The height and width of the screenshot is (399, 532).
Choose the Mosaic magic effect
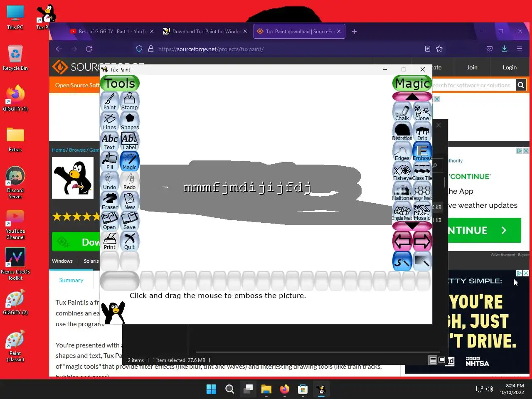point(422,212)
